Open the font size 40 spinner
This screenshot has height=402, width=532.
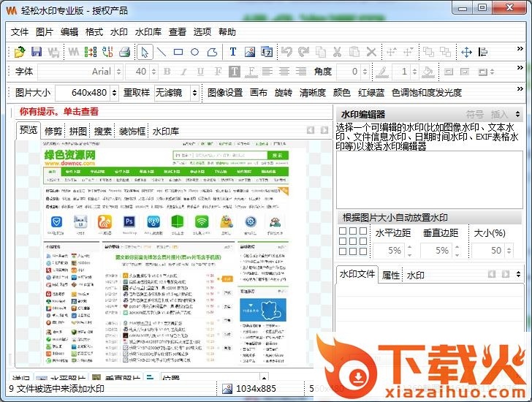154,72
